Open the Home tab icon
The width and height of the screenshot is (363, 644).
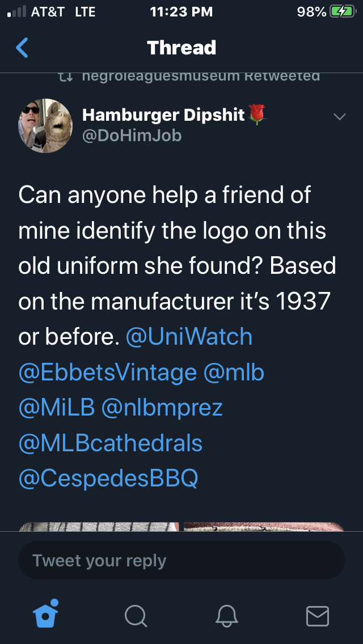46,614
